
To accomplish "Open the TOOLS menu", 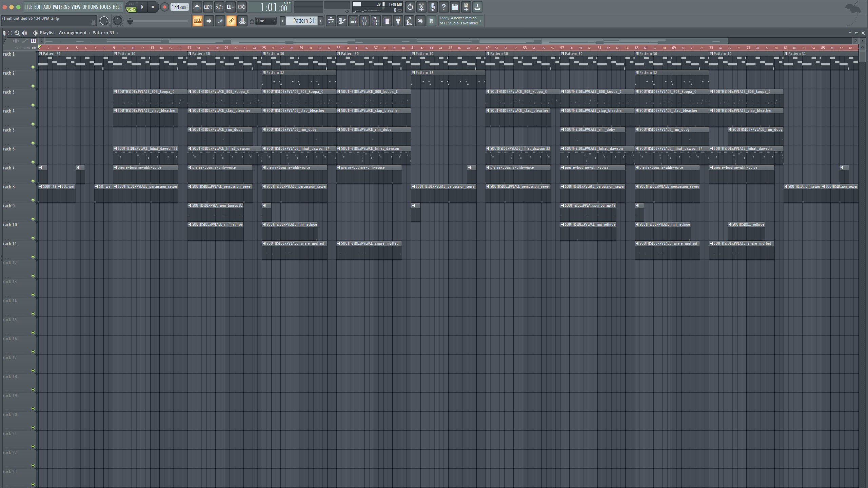I will (105, 7).
